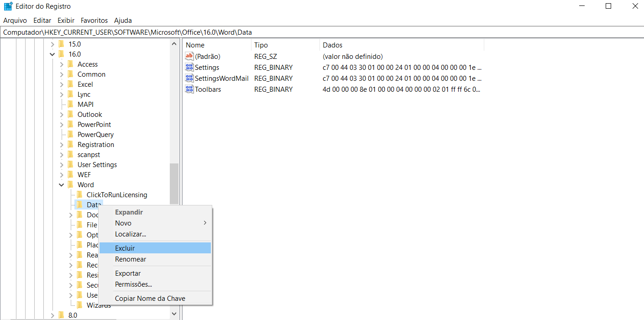644x320 pixels.
Task: Click the (Padrão) string value icon
Action: [189, 56]
